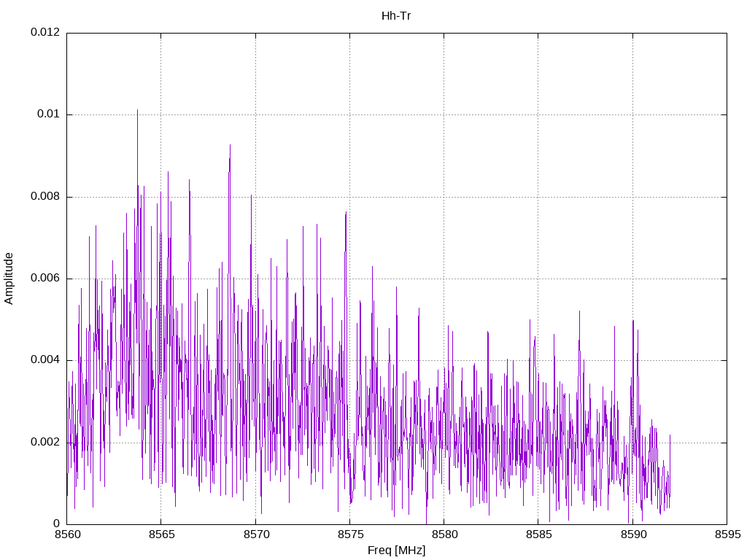The width and height of the screenshot is (747, 560).
Task: Click the 0.01 y-axis tick label
Action: (x=49, y=114)
